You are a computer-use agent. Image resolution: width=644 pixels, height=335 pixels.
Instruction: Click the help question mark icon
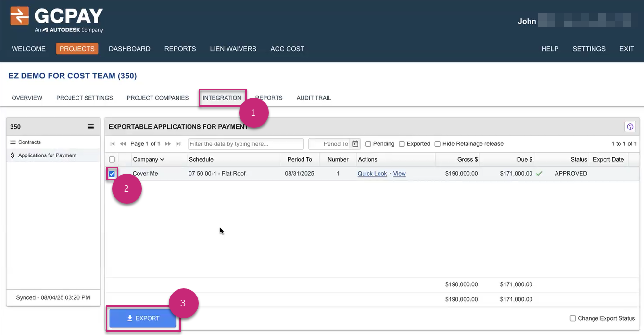(630, 126)
